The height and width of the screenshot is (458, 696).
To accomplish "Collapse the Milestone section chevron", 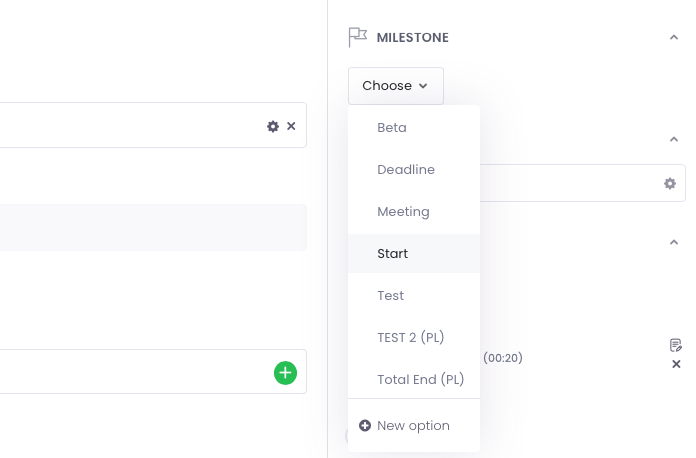I will click(x=674, y=37).
